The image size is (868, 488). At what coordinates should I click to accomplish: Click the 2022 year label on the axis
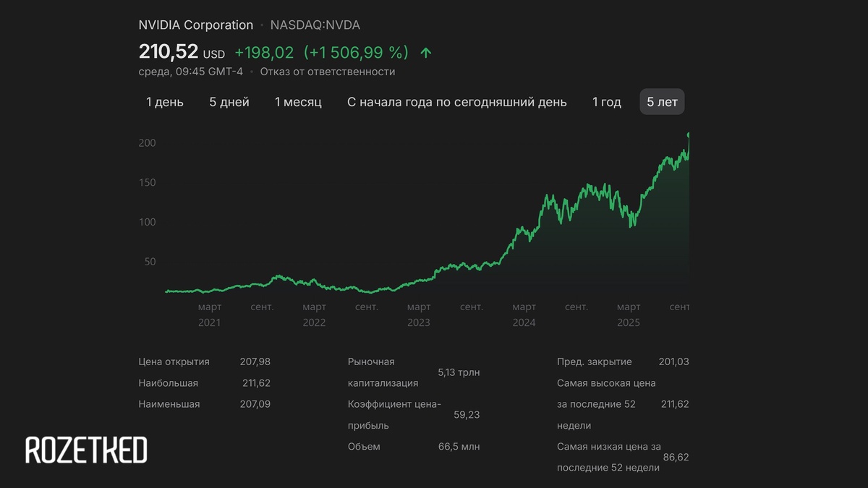coord(315,322)
